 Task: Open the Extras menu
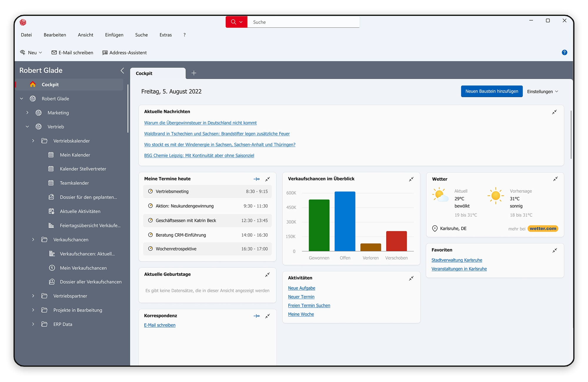166,35
